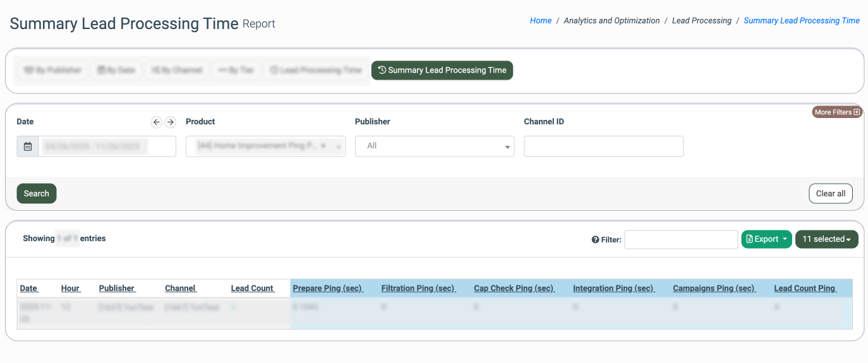Click the plus icon on More Filters
868x363 pixels.
pos(857,112)
